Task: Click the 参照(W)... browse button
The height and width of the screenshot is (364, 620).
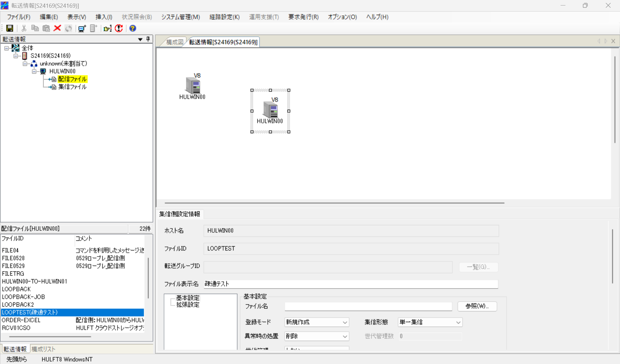Action: (x=477, y=306)
